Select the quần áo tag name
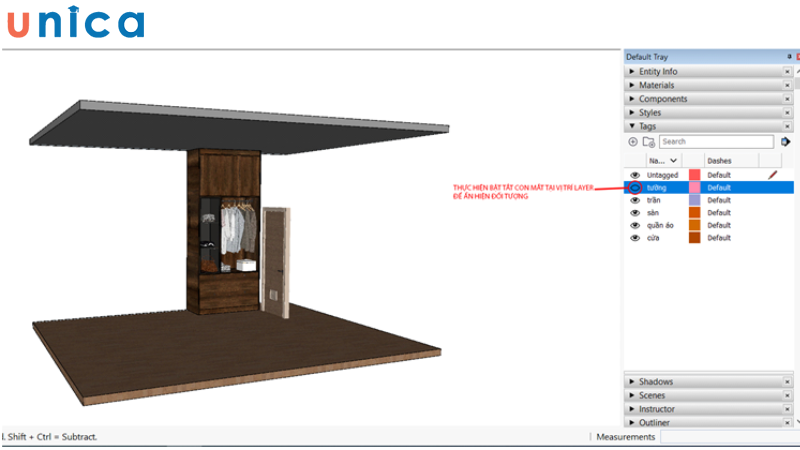Screen dimensions: 800x450 tap(660, 226)
